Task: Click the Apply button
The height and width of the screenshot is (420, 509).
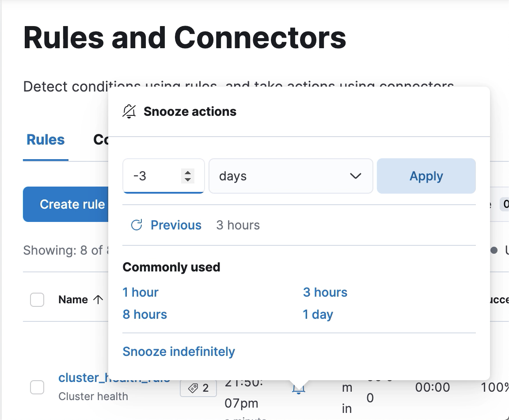Action: click(425, 176)
